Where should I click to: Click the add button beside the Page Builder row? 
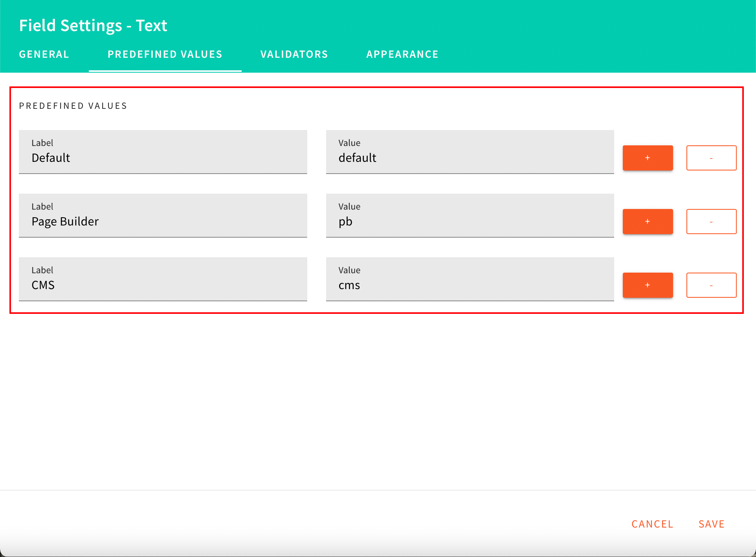(x=648, y=221)
